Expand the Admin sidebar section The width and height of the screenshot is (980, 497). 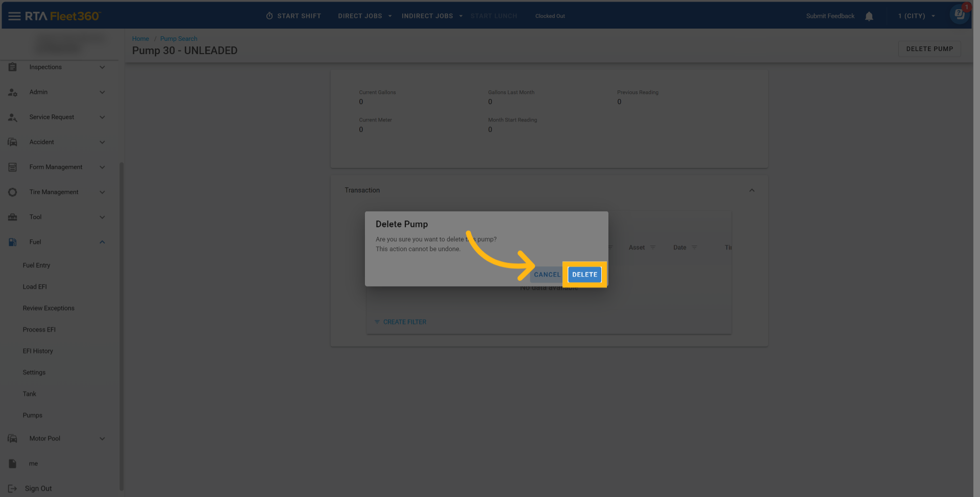pyautogui.click(x=102, y=92)
